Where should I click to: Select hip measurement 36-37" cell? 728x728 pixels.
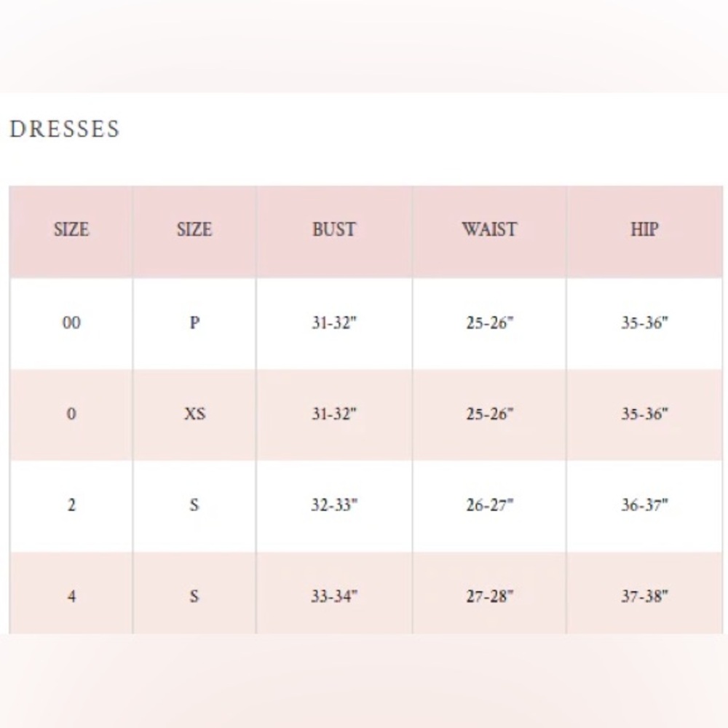[644, 505]
